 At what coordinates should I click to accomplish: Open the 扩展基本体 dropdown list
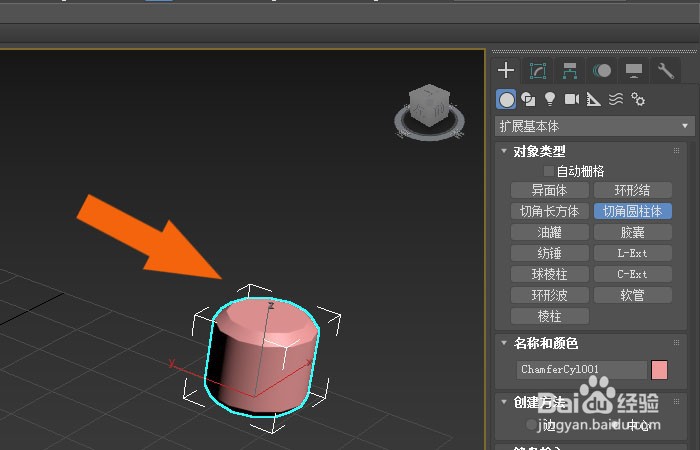595,126
